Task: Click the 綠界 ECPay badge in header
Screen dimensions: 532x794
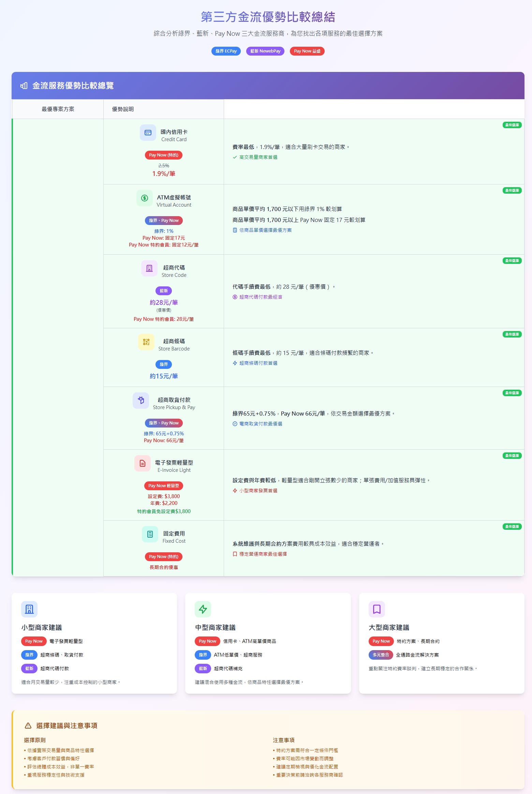Action: click(226, 51)
